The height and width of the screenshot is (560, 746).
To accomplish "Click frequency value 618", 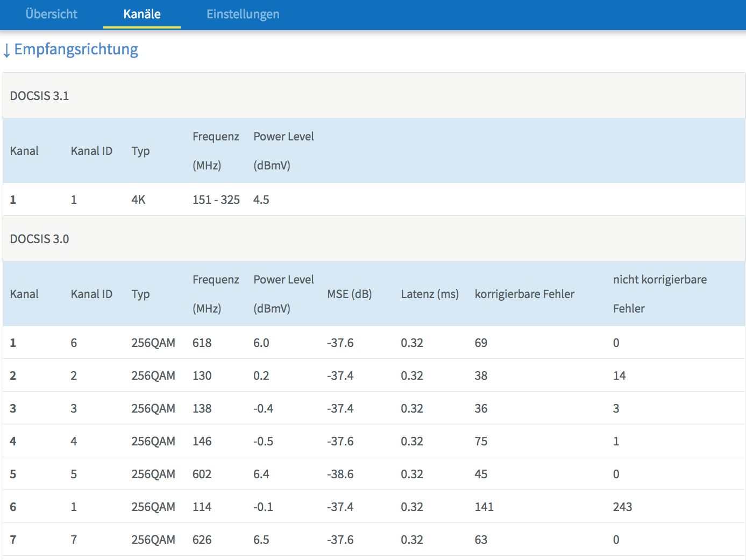I will coord(202,343).
